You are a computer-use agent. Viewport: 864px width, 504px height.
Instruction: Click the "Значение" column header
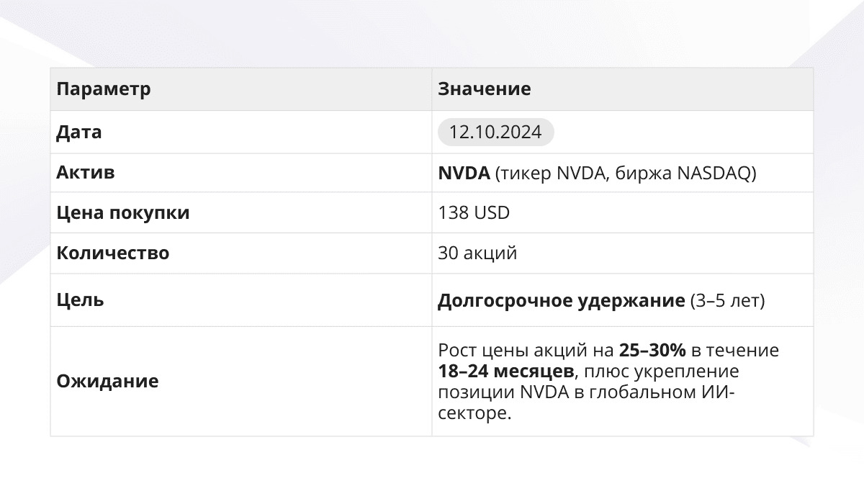(484, 89)
